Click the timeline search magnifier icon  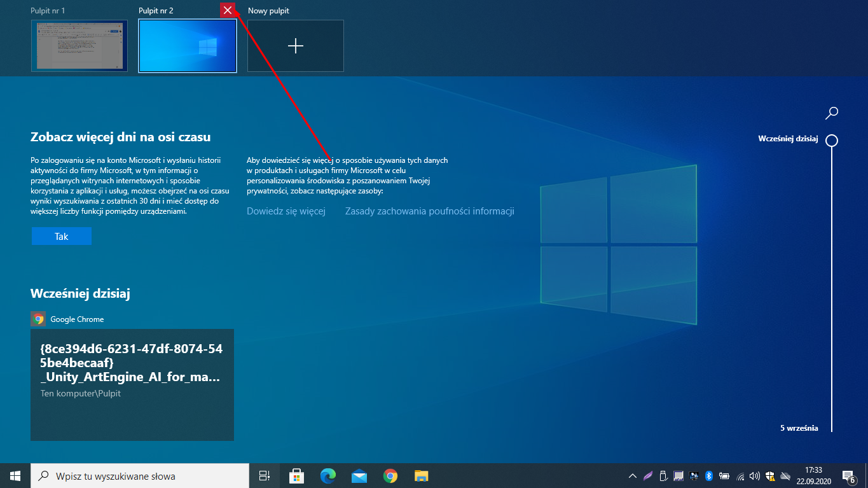[x=831, y=113]
